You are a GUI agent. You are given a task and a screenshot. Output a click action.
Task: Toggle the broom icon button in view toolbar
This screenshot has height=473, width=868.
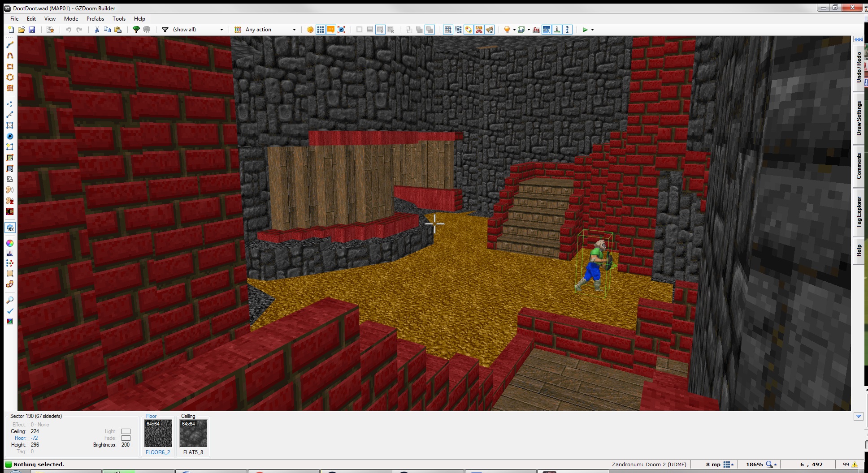click(490, 30)
